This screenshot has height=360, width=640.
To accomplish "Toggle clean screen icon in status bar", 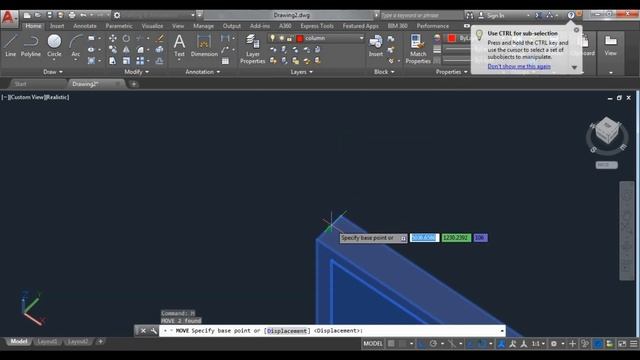I will coord(622,344).
